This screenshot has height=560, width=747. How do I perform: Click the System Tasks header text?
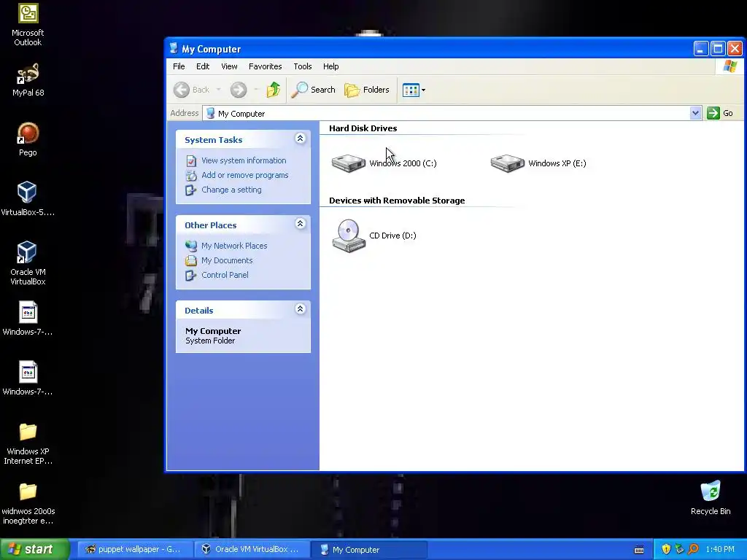[x=214, y=140]
